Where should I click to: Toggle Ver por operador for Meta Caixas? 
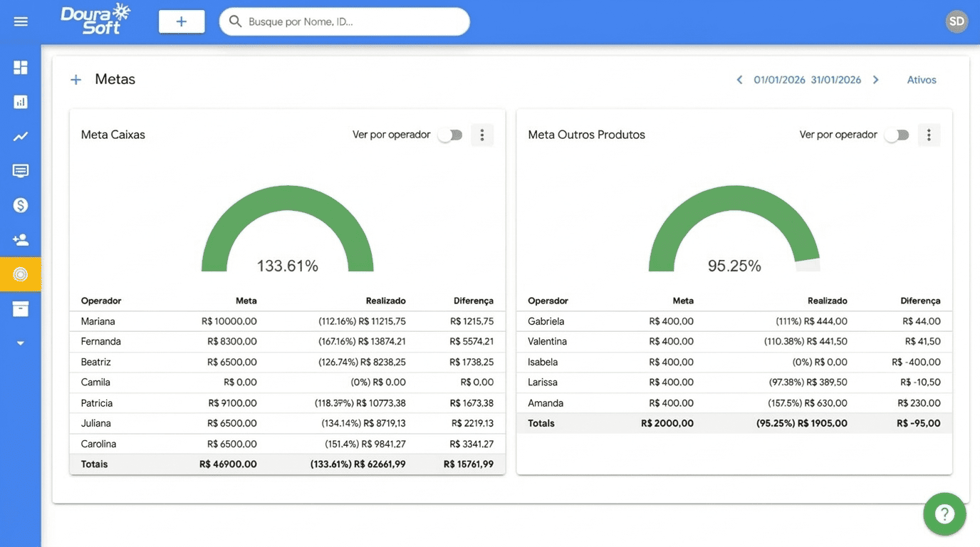(450, 135)
